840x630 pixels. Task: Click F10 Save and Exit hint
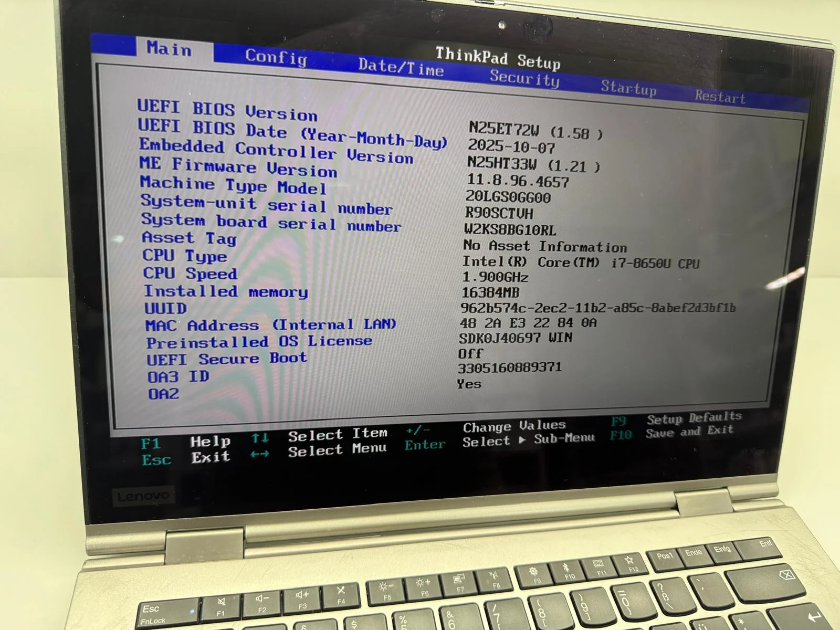(671, 433)
